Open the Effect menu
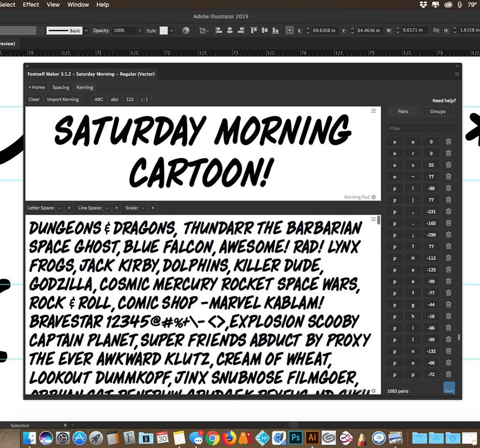Viewport: 480px width, 448px height. pyautogui.click(x=31, y=4)
